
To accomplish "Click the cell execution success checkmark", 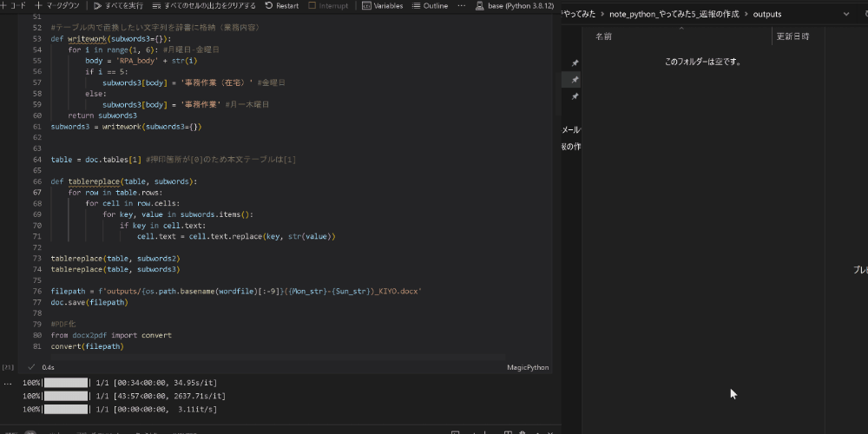I will coord(31,367).
